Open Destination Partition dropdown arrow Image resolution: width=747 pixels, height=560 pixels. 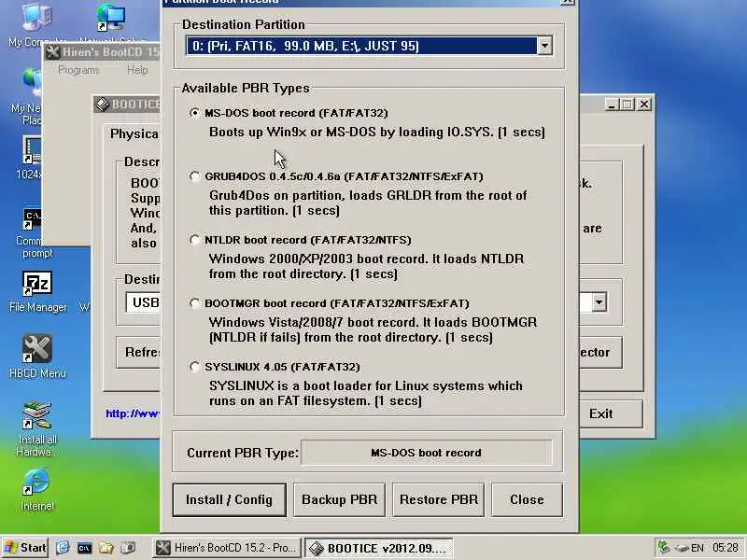[x=544, y=46]
